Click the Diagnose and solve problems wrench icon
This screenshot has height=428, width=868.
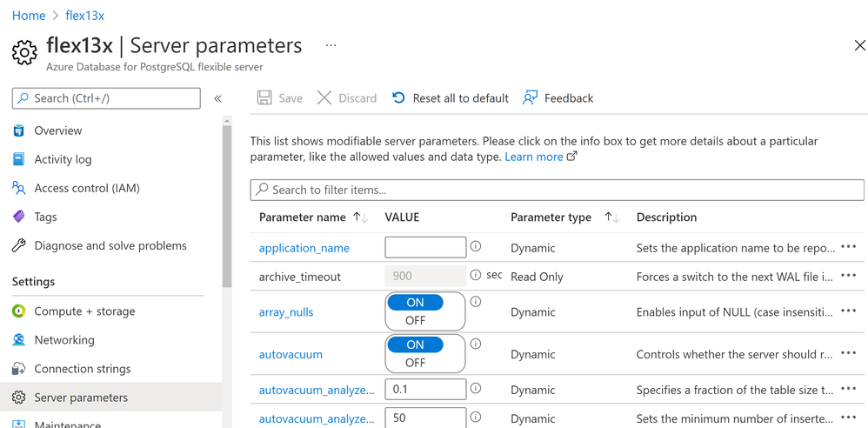(x=19, y=246)
